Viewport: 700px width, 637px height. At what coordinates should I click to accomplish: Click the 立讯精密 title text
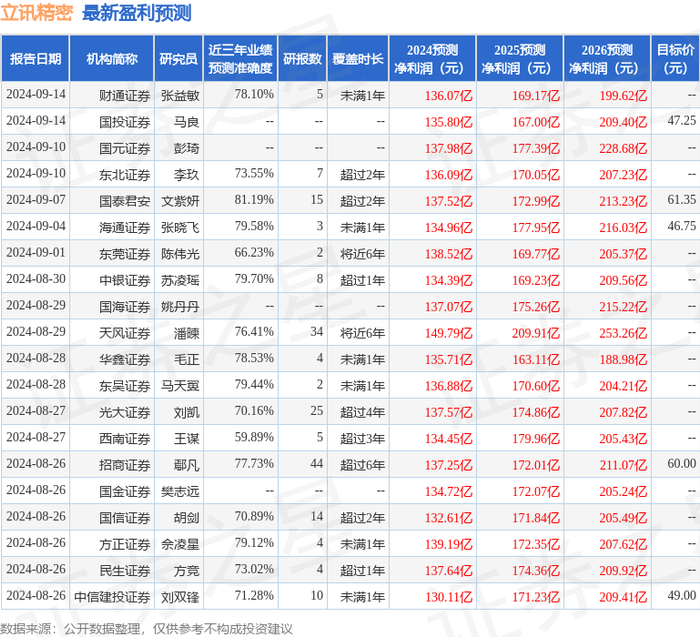[x=37, y=12]
